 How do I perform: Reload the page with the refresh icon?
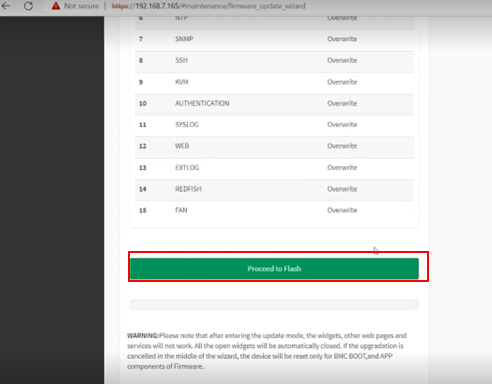28,6
